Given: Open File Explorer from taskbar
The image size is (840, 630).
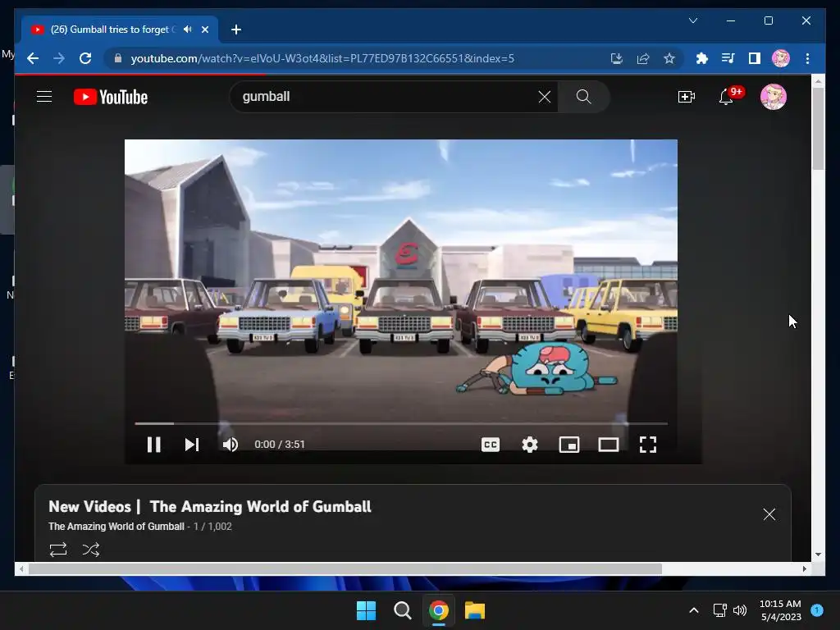Looking at the screenshot, I should (475, 610).
